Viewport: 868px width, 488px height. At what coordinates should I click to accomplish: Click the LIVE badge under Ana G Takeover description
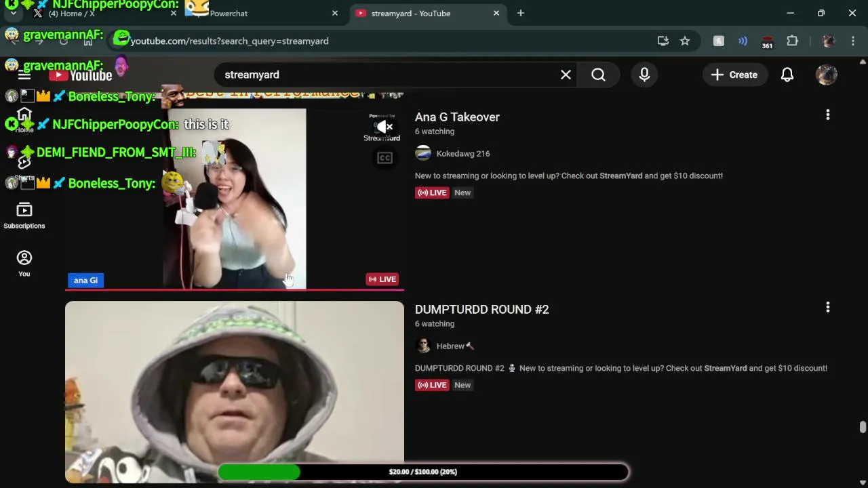point(432,192)
